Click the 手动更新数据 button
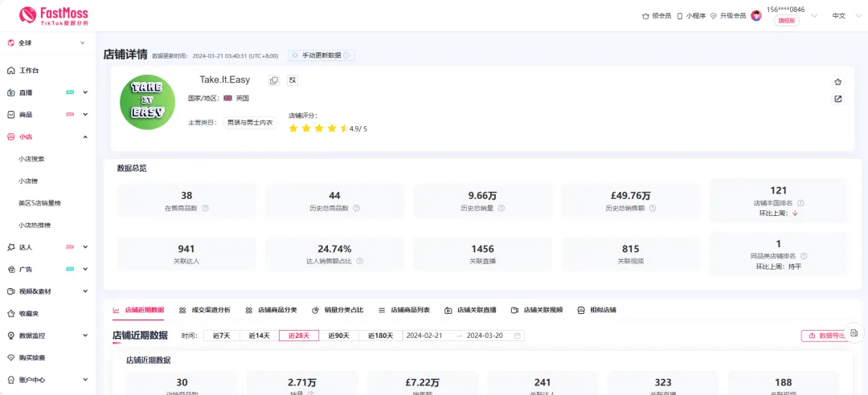 [321, 55]
